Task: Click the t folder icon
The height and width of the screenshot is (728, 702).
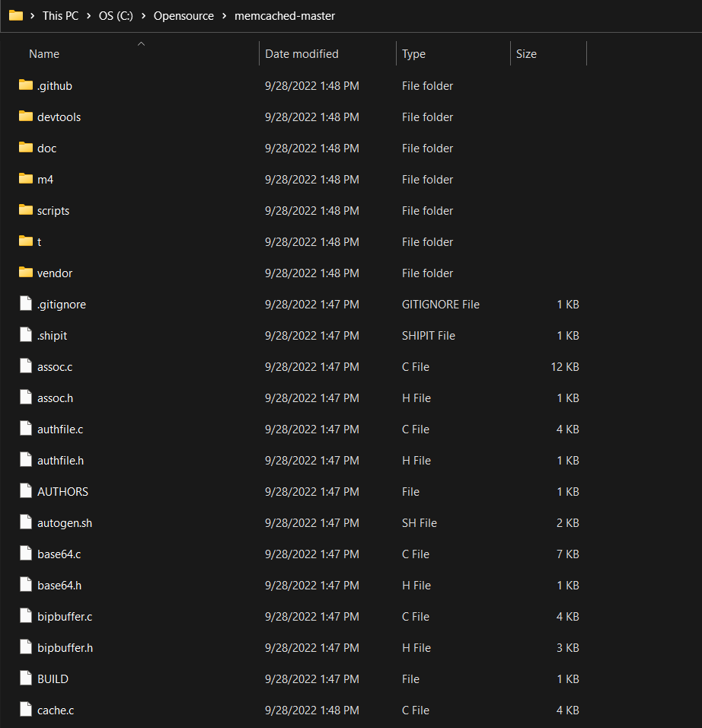Action: (26, 241)
